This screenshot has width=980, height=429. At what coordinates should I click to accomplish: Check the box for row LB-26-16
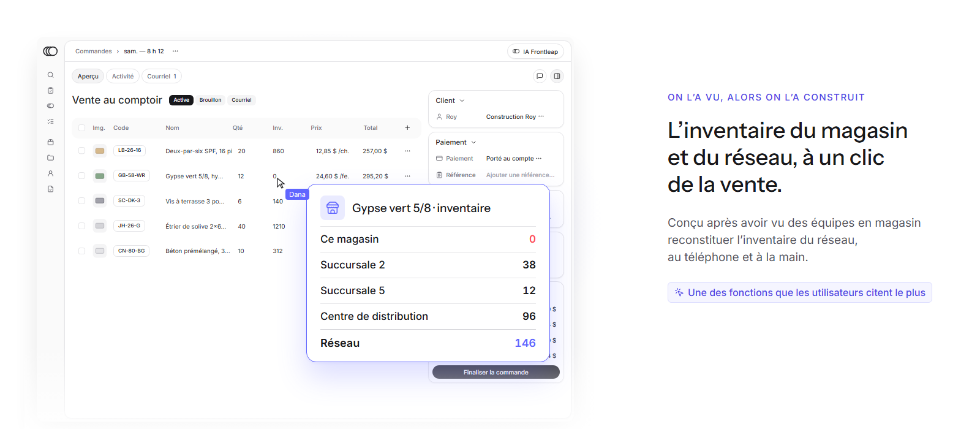pos(81,151)
